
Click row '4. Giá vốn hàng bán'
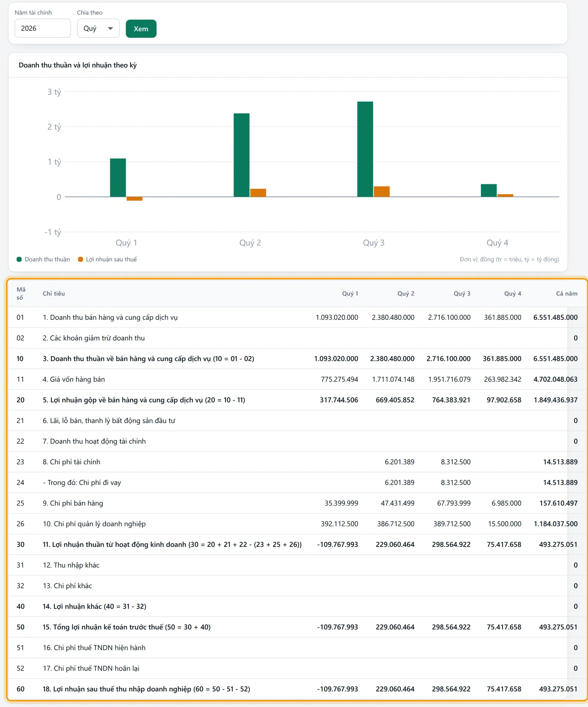[297, 379]
